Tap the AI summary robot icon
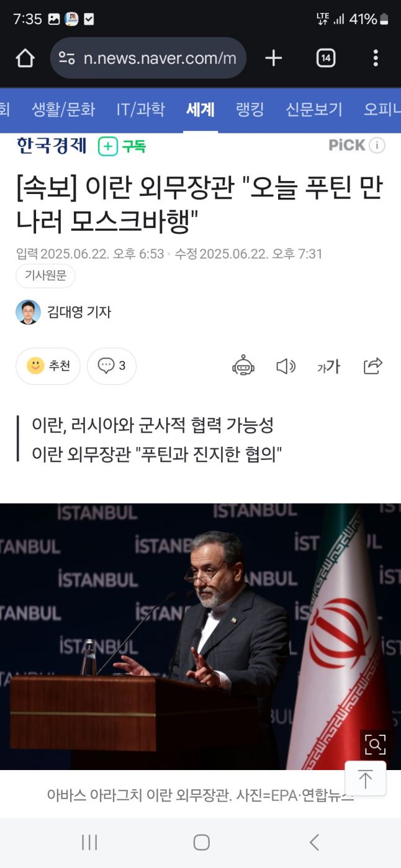The width and height of the screenshot is (401, 868). 243,366
